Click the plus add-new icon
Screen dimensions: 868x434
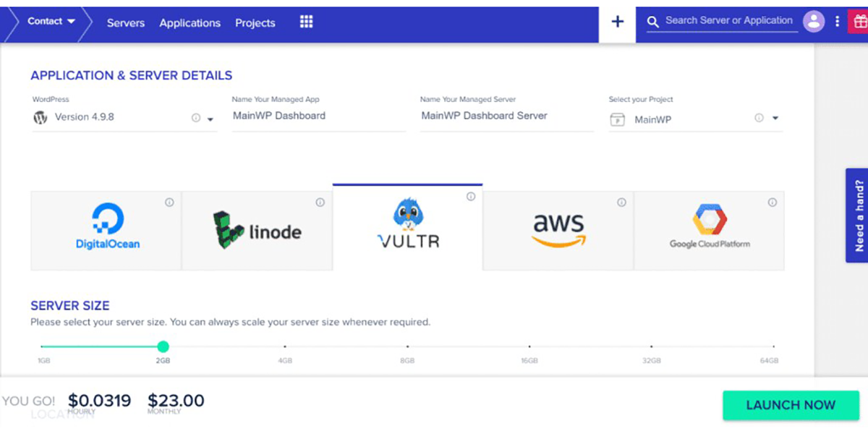618,22
